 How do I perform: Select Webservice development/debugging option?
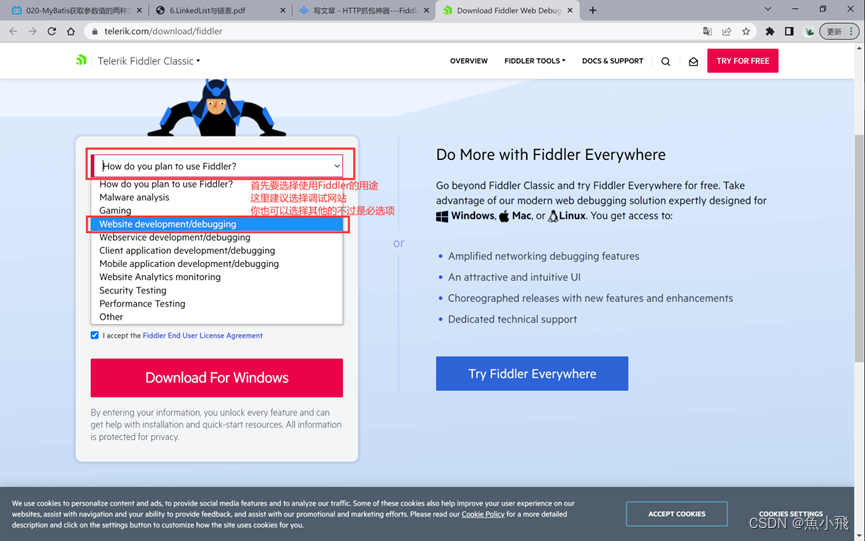point(217,237)
